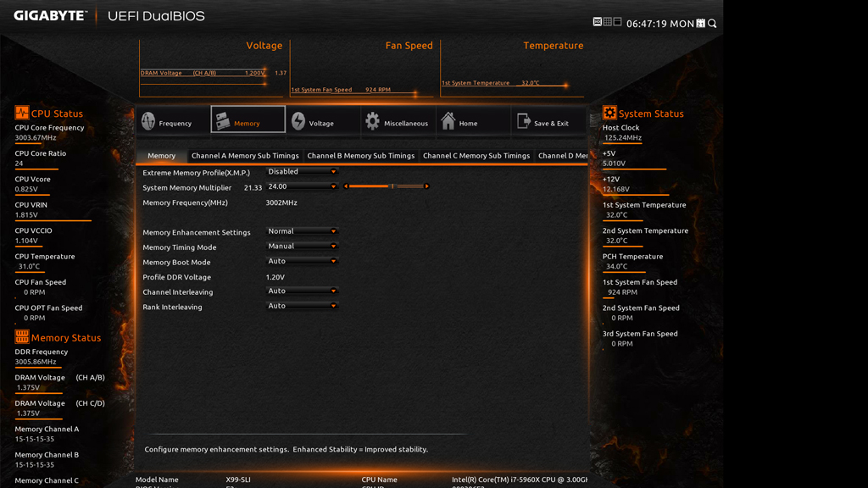Open the Frequency section icon
The image size is (868, 488).
click(149, 122)
